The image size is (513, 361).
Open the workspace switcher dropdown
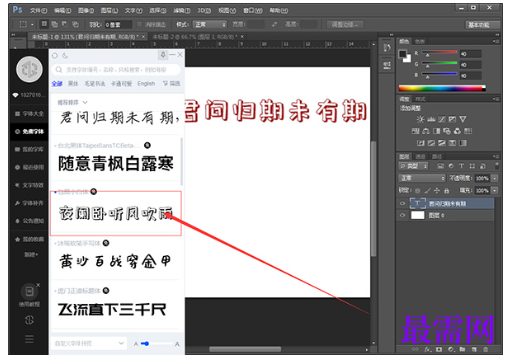(x=483, y=25)
